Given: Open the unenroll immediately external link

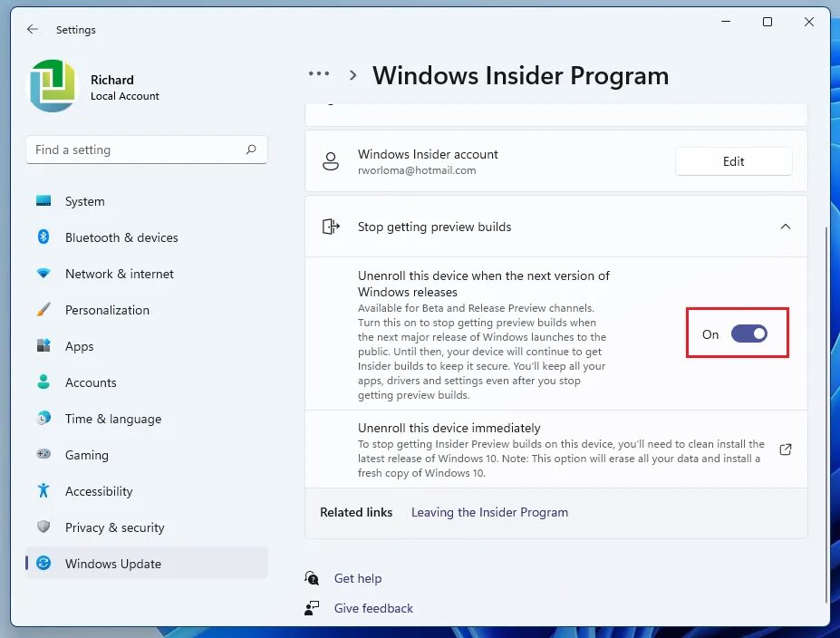Looking at the screenshot, I should click(x=785, y=449).
